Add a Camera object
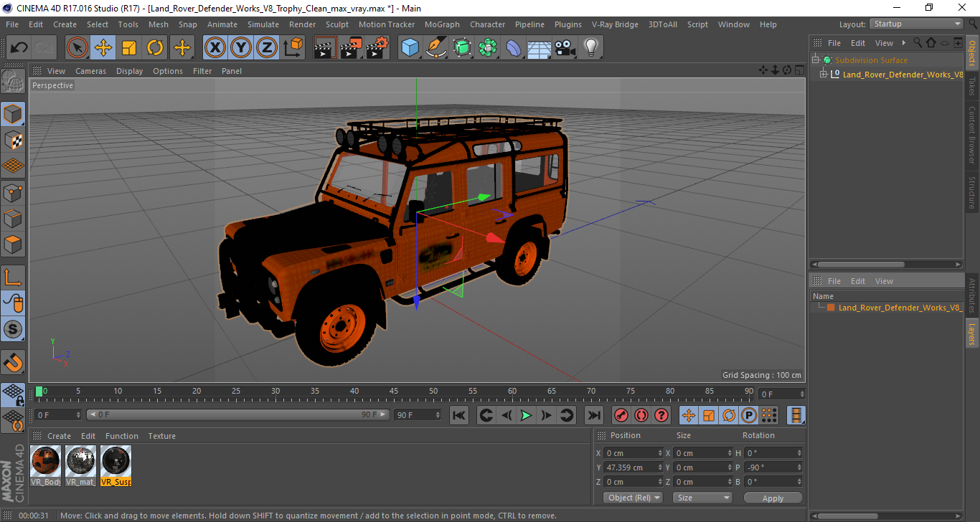The height and width of the screenshot is (522, 980). point(565,48)
